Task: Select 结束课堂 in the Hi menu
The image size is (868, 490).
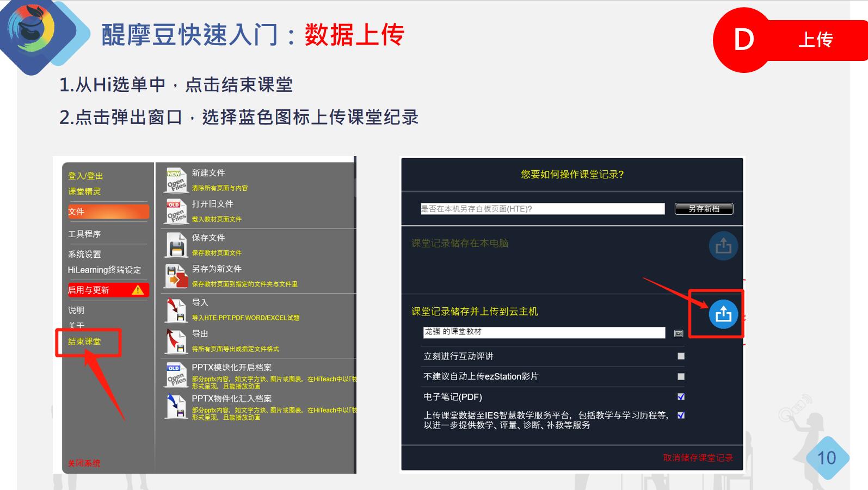Action: [85, 342]
